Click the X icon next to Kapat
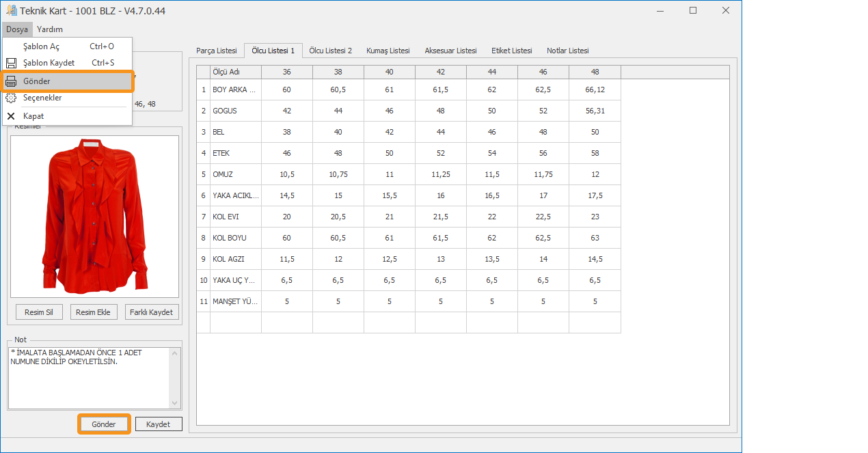The height and width of the screenshot is (453, 868). coord(11,116)
